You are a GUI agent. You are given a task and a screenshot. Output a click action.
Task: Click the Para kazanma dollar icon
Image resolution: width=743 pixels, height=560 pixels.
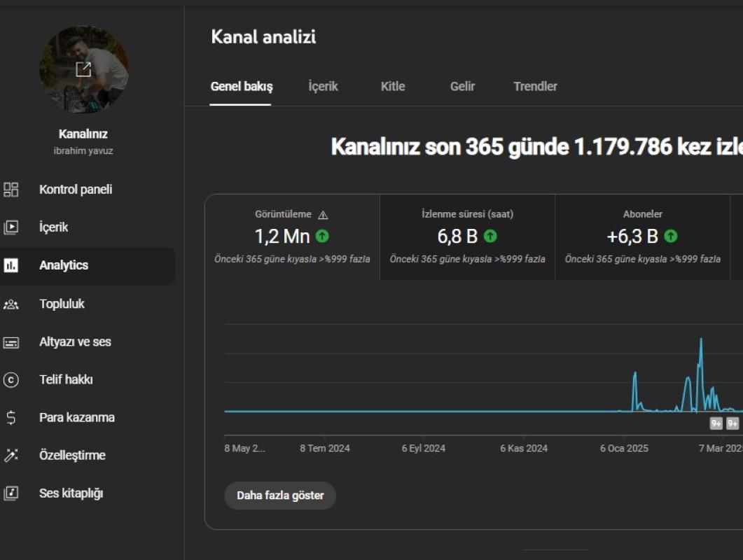[11, 417]
